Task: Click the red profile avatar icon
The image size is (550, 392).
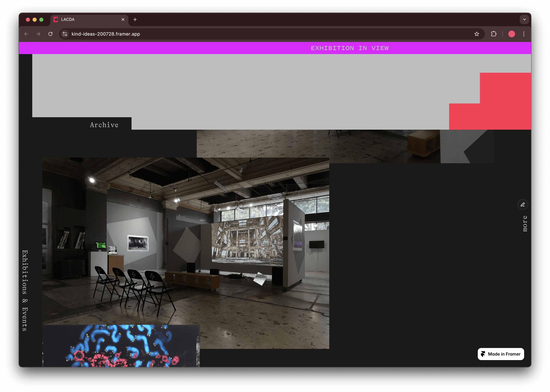Action: [511, 34]
